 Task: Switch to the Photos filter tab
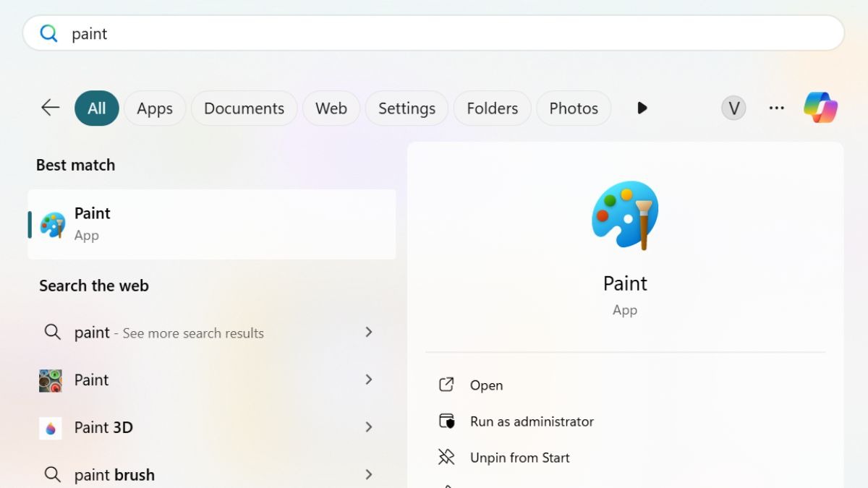pyautogui.click(x=574, y=108)
